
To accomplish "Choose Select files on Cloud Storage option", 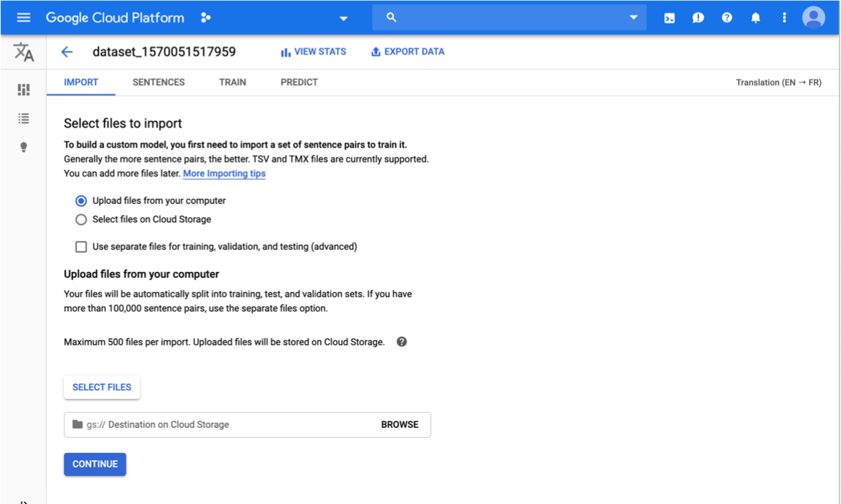I will pyautogui.click(x=81, y=220).
